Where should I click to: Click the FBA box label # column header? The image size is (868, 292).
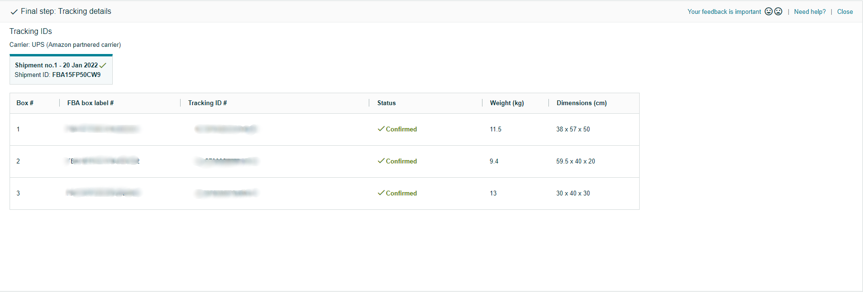pyautogui.click(x=90, y=103)
